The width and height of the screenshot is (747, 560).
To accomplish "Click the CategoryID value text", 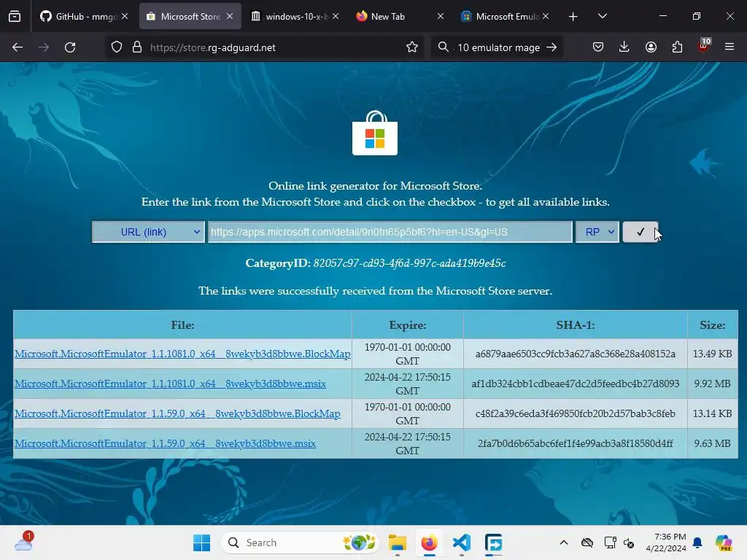I will coord(410,263).
